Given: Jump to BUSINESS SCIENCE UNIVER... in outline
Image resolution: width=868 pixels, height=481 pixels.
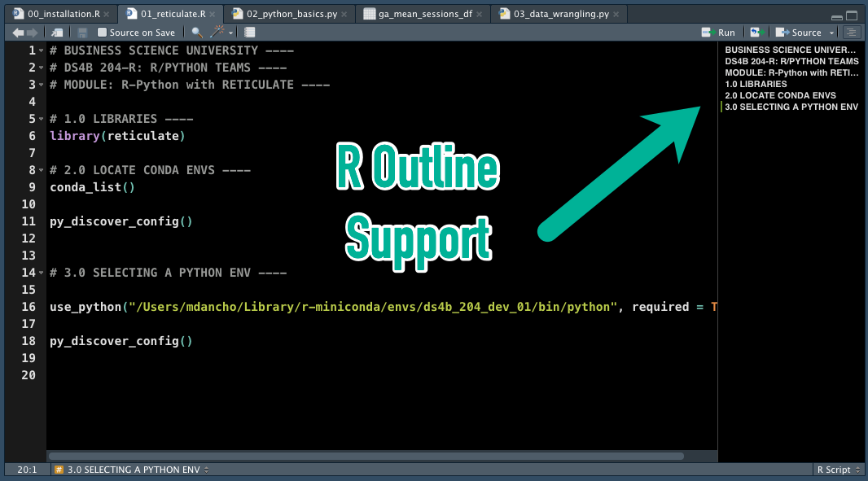Looking at the screenshot, I should point(790,50).
